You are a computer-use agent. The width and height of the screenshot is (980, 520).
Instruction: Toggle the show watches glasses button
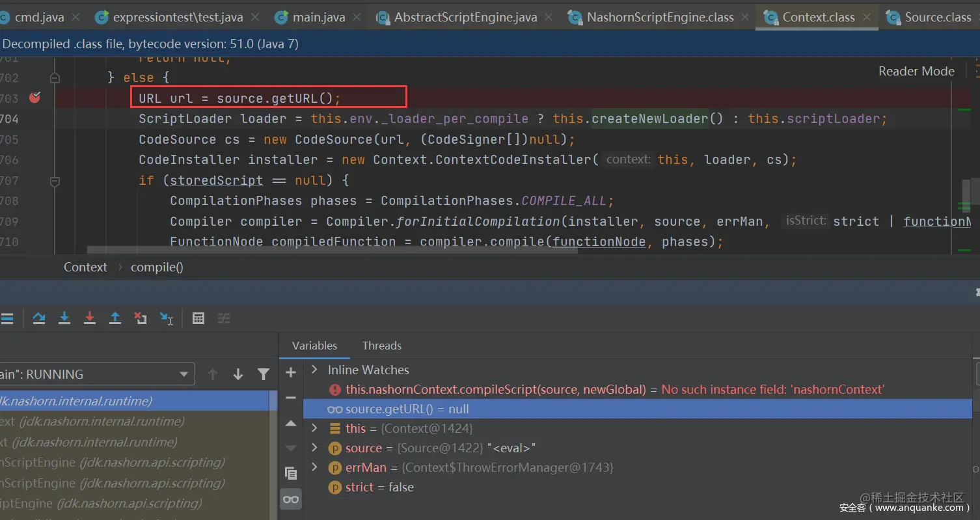(x=291, y=499)
